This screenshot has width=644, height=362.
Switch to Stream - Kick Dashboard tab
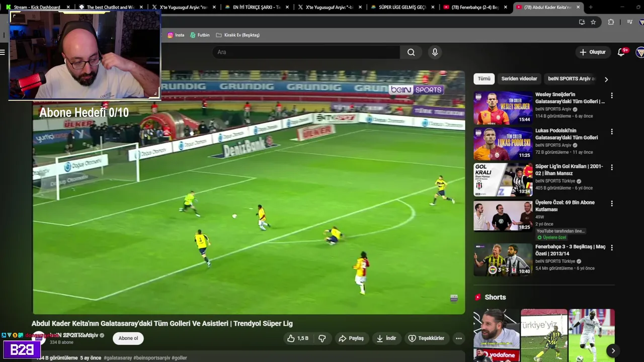(36, 7)
